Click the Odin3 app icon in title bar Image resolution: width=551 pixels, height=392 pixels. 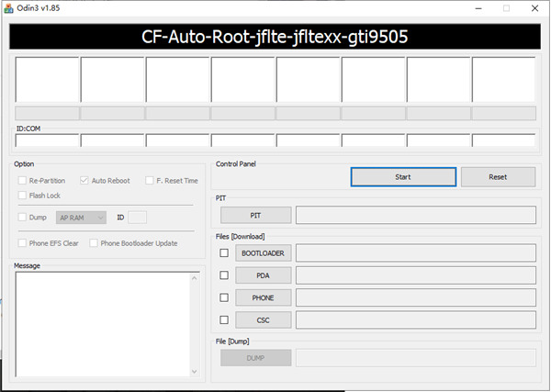pos(8,8)
